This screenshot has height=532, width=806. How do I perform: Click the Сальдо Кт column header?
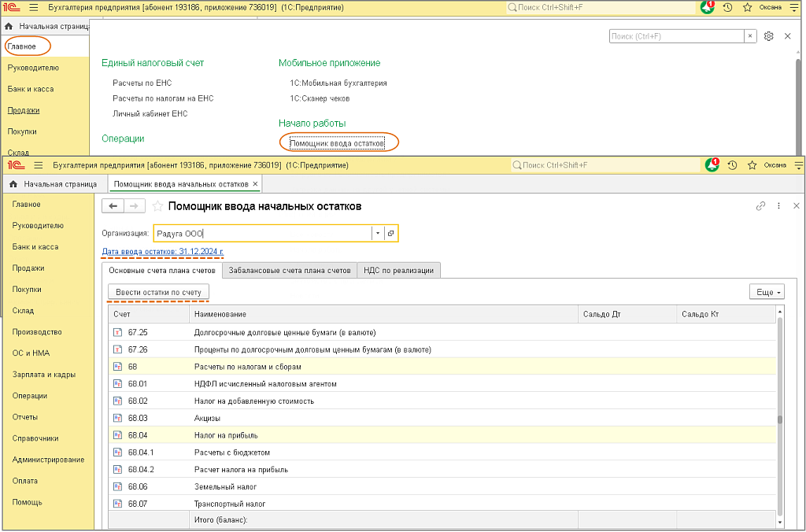pyautogui.click(x=727, y=314)
